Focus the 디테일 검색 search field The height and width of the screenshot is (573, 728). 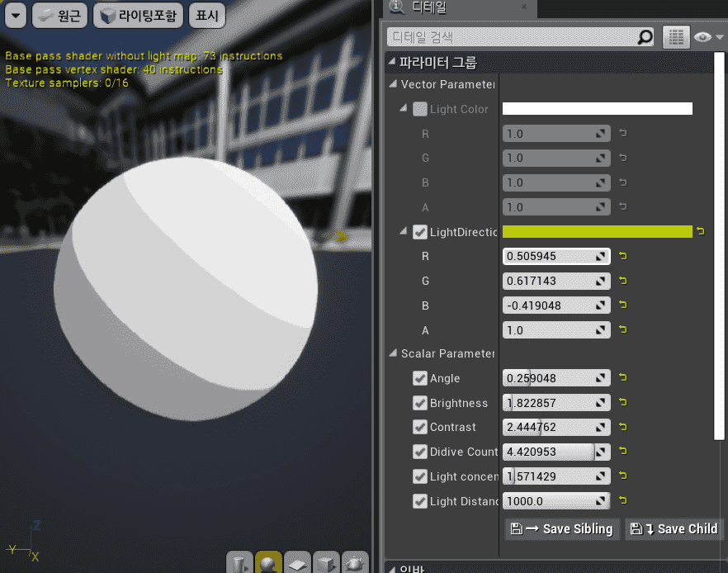pyautogui.click(x=512, y=37)
